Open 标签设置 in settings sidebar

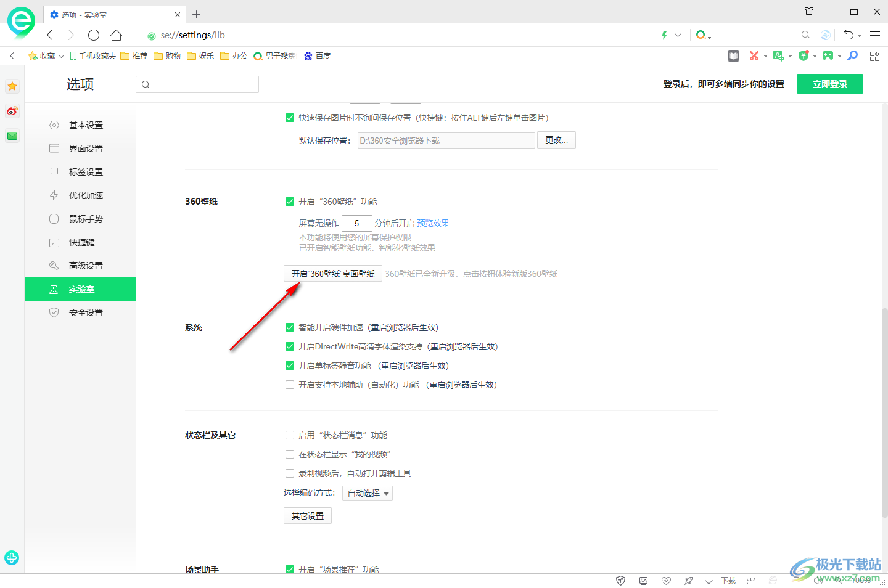[x=80, y=172]
